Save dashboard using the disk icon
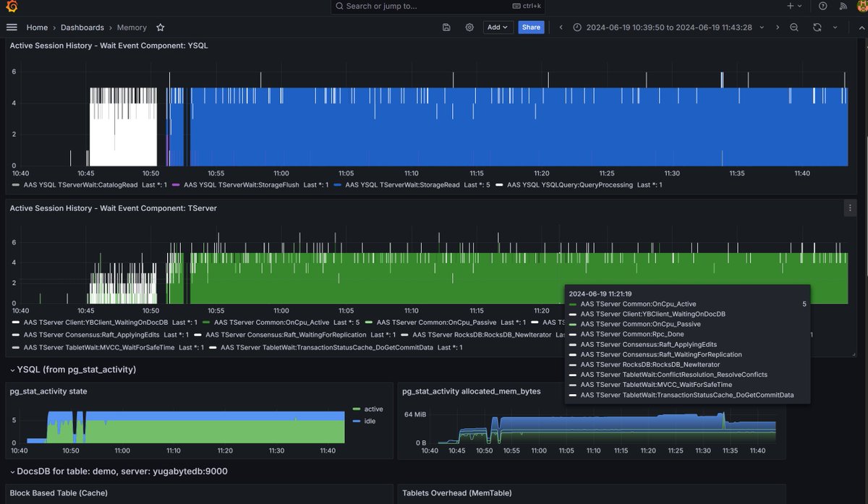Screen dimensions: 868x504 point(446,27)
